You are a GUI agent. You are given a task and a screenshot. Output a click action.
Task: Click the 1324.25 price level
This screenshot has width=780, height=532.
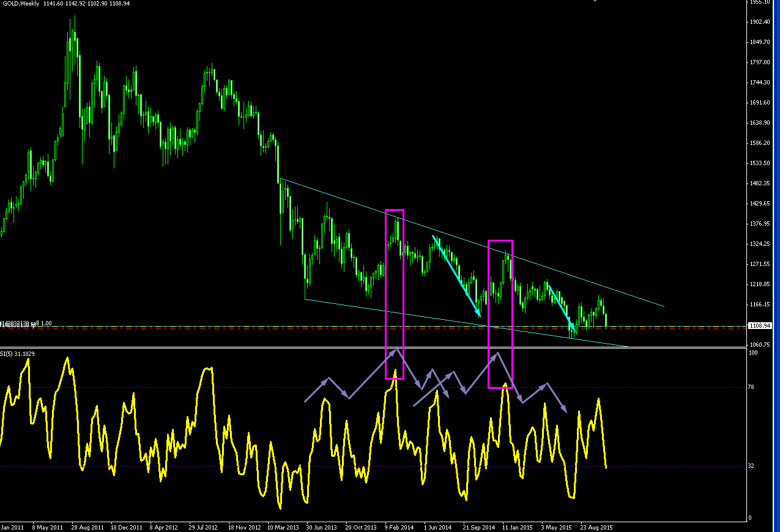(760, 243)
